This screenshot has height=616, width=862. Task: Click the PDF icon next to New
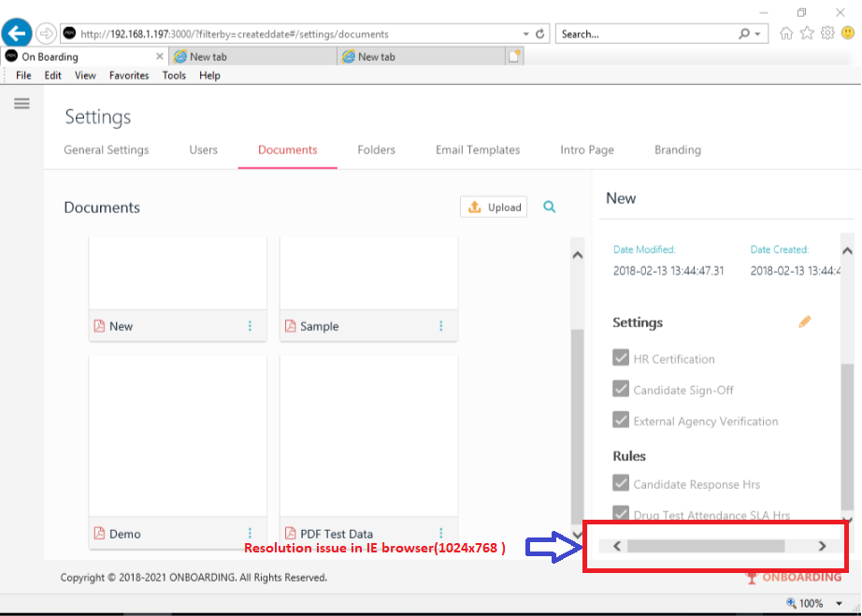[x=99, y=326]
